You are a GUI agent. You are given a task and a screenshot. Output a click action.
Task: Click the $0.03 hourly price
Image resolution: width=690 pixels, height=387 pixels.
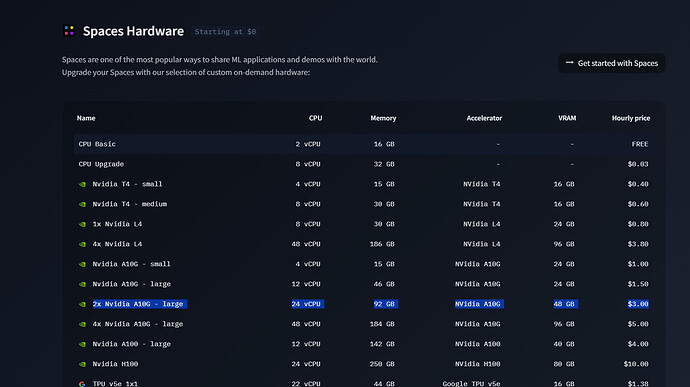[638, 164]
